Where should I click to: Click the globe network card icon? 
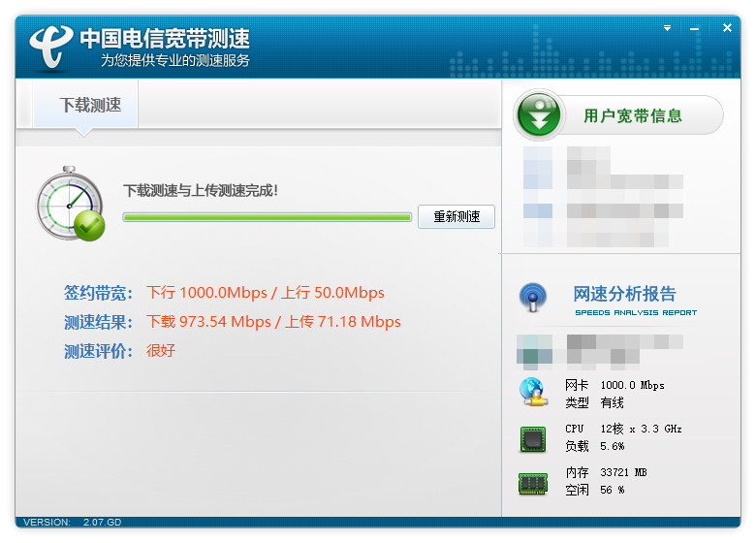tap(533, 392)
